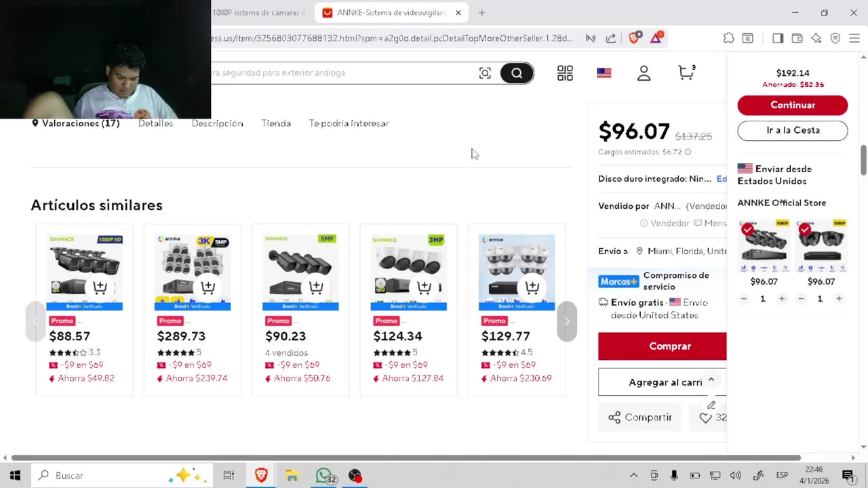This screenshot has width=868, height=488.
Task: Add the $88.57 SANNCE item to cart
Action: [100, 287]
